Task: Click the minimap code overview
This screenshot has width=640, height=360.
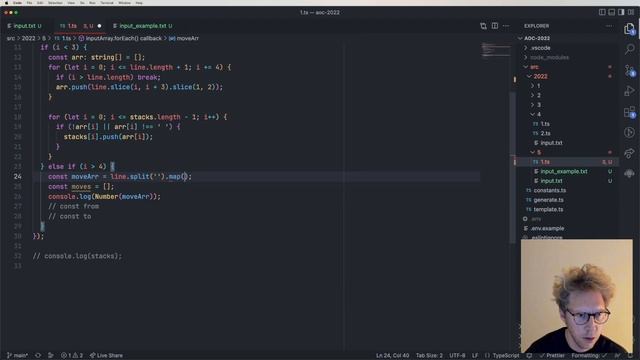Action: click(496, 51)
